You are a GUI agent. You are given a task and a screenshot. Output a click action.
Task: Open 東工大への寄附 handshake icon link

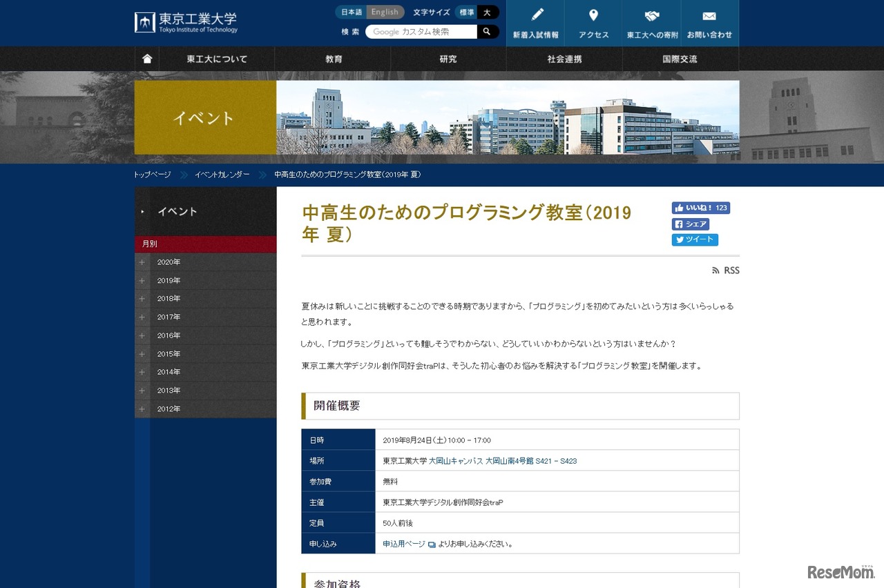(x=651, y=23)
